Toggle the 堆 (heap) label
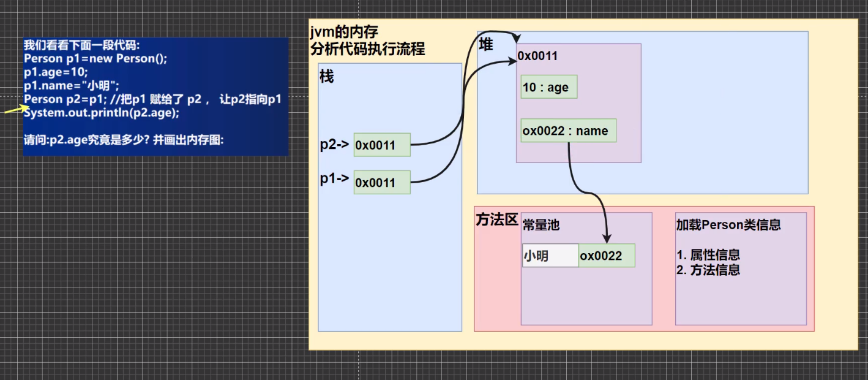 (x=485, y=45)
